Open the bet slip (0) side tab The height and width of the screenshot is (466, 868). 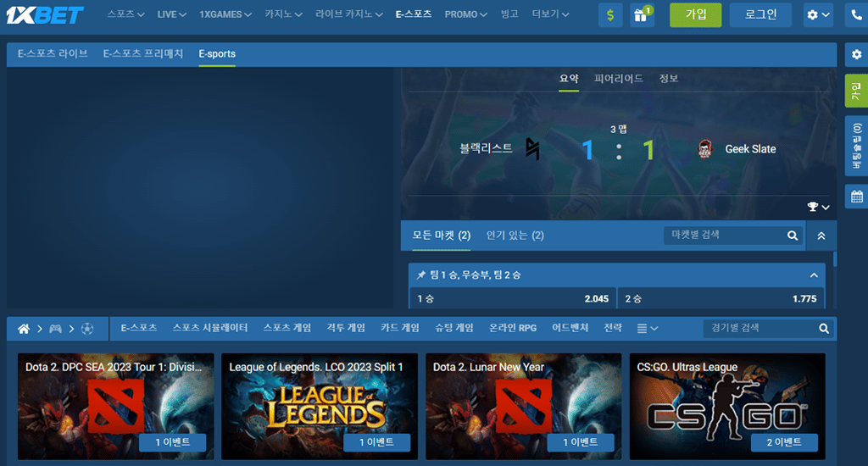coord(856,146)
